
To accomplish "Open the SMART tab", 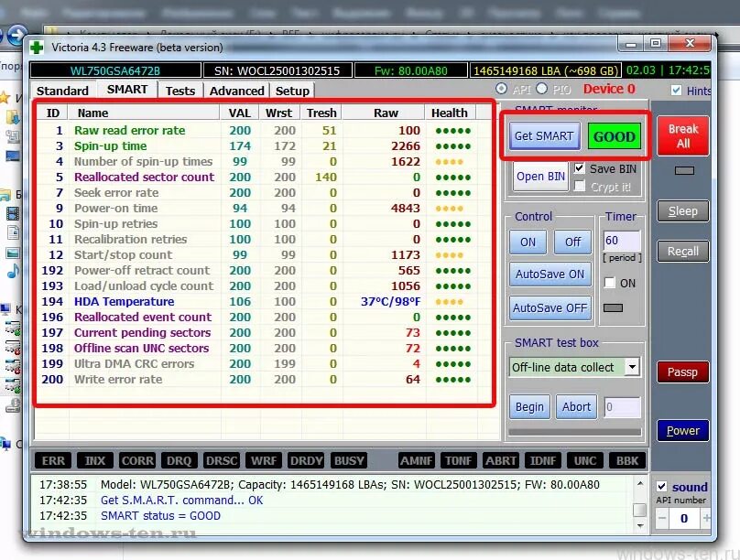I will coord(127,89).
